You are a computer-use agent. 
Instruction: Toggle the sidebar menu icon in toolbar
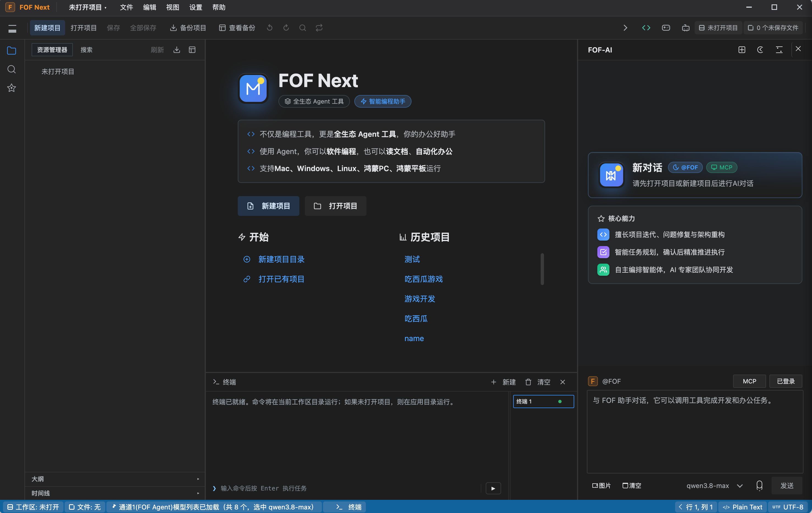coord(12,28)
